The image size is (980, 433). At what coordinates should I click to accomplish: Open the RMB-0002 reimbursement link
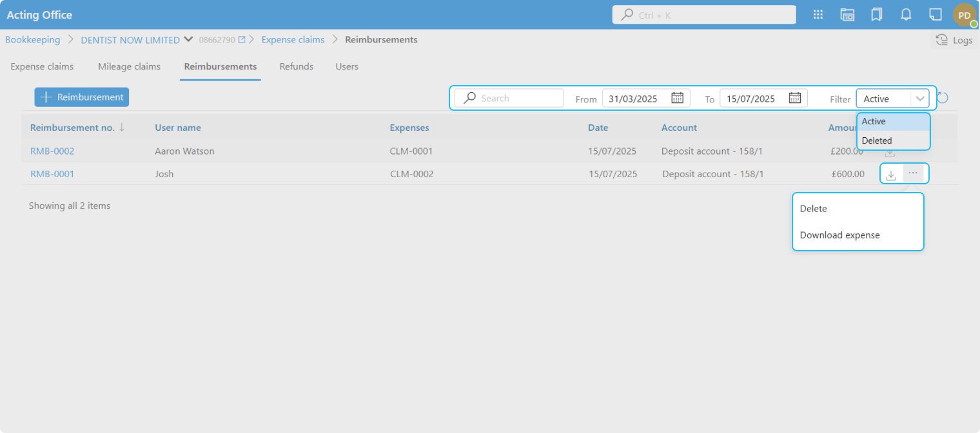point(52,151)
